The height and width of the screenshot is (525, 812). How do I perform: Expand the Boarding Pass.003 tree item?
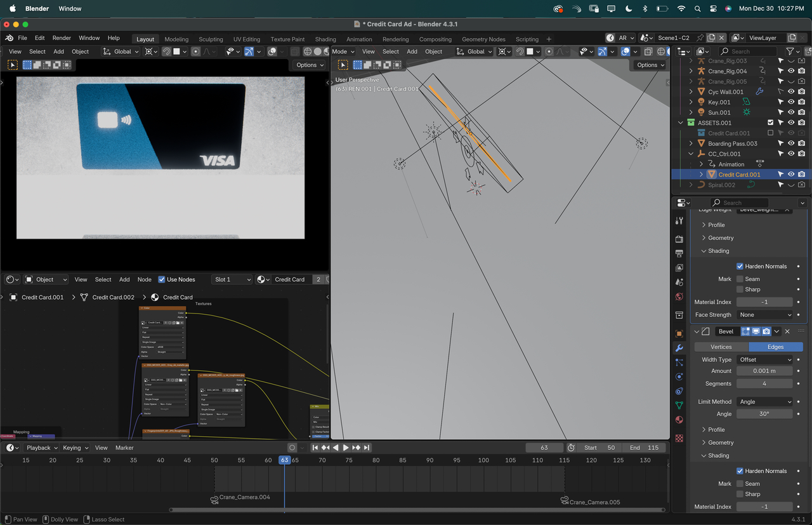[x=691, y=143]
